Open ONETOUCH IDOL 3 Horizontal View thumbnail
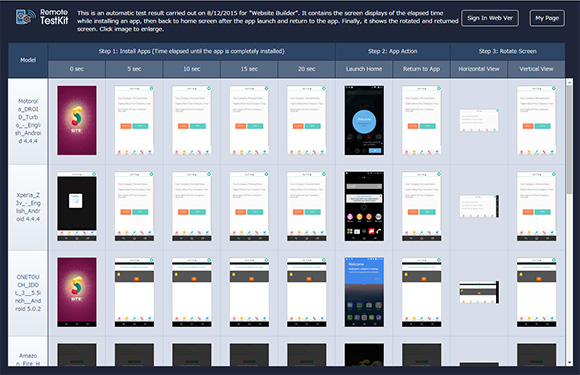 [479, 292]
